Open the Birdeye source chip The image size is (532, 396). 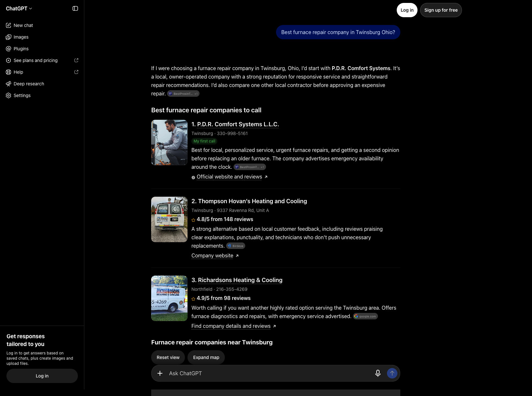(x=236, y=246)
